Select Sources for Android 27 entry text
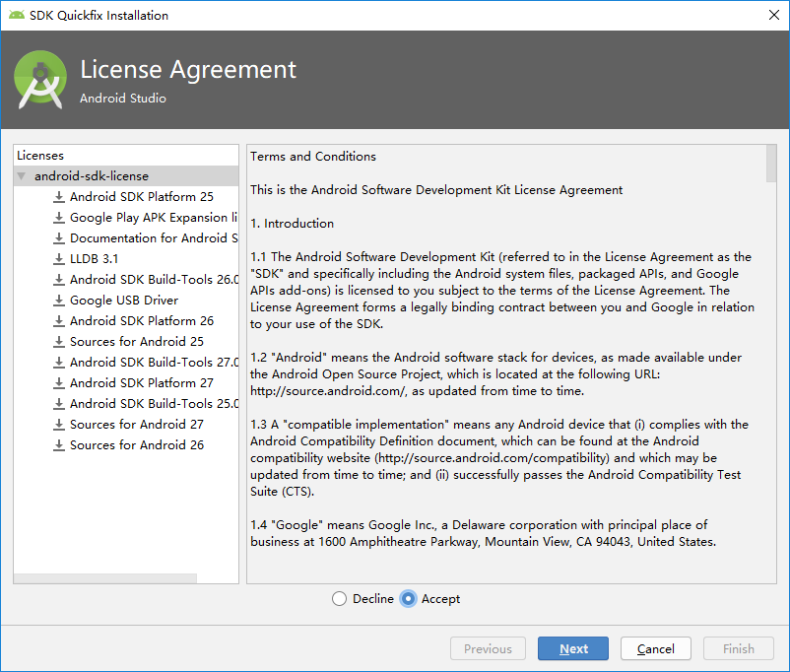 click(x=137, y=424)
